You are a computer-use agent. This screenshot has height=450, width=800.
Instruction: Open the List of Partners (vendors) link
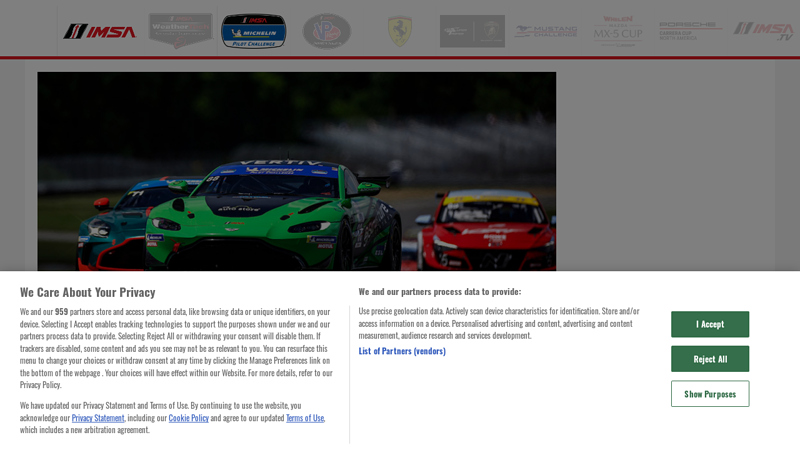coord(402,351)
